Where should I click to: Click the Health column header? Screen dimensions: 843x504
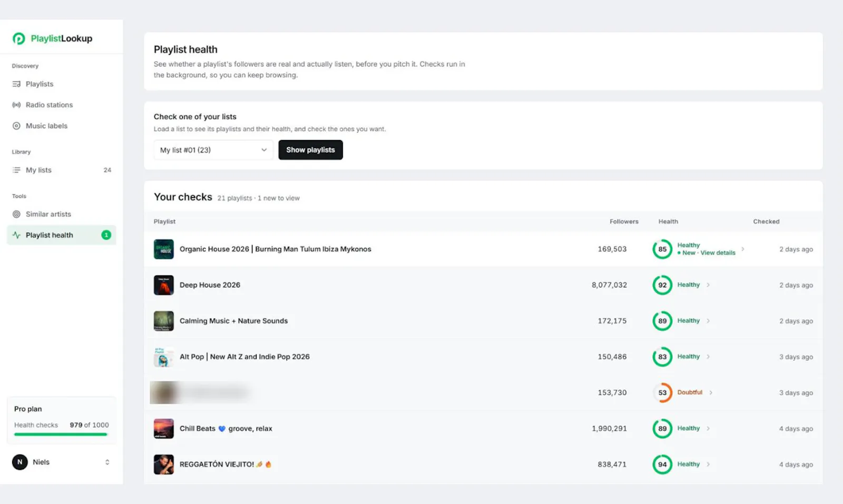click(668, 222)
